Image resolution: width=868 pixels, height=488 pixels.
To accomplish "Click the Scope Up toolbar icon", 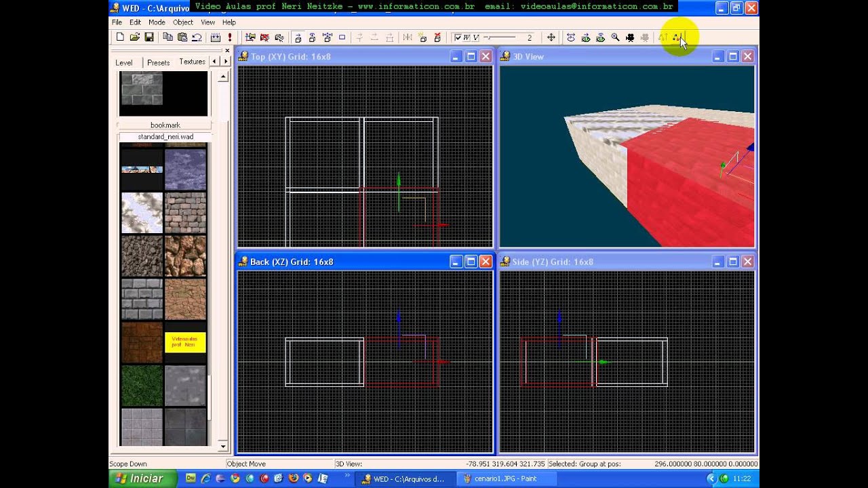I will [x=663, y=37].
